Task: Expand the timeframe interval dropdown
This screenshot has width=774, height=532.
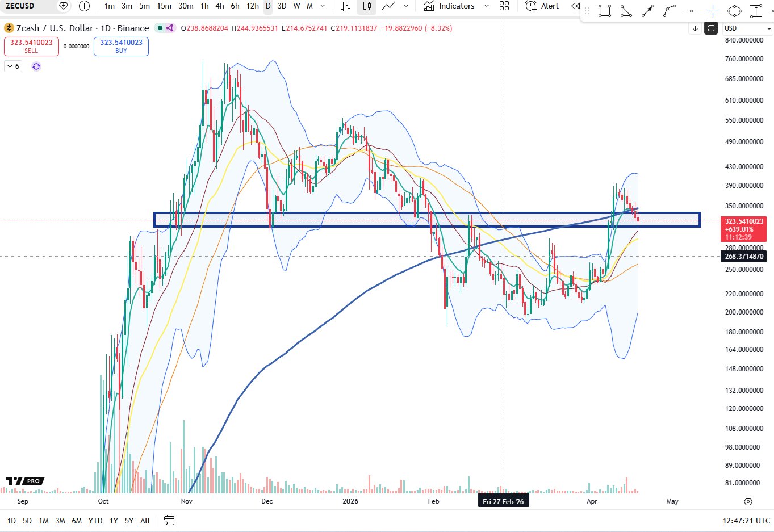Action: point(323,6)
